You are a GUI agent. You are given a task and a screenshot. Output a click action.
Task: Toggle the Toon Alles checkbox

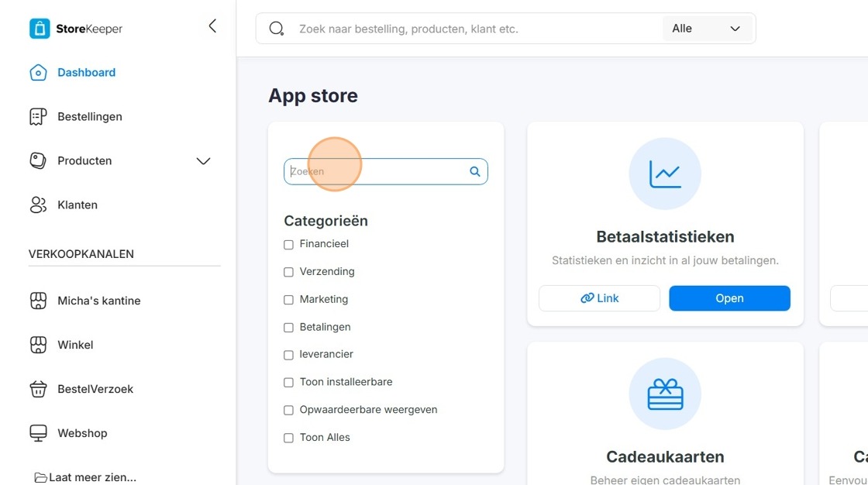point(288,438)
